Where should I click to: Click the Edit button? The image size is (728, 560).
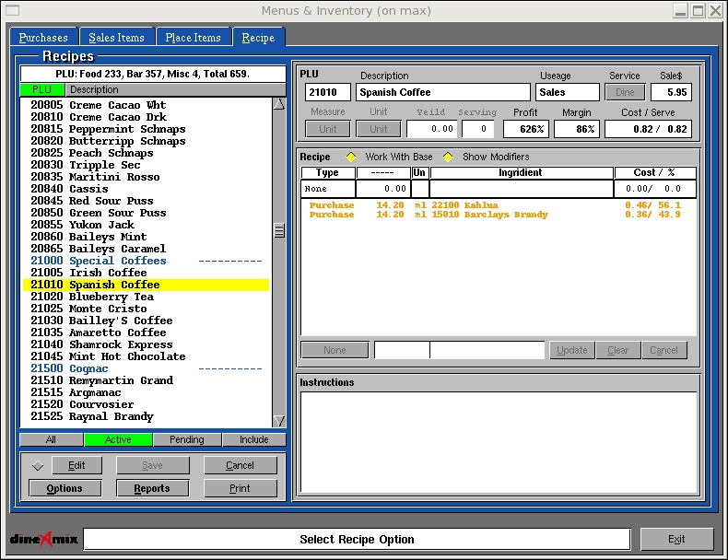(x=76, y=465)
